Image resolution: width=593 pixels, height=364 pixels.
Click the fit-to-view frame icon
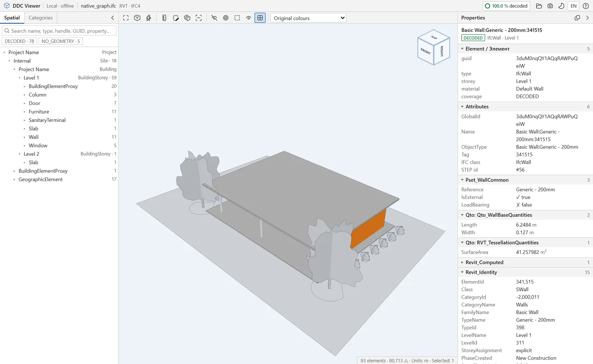pyautogui.click(x=126, y=18)
